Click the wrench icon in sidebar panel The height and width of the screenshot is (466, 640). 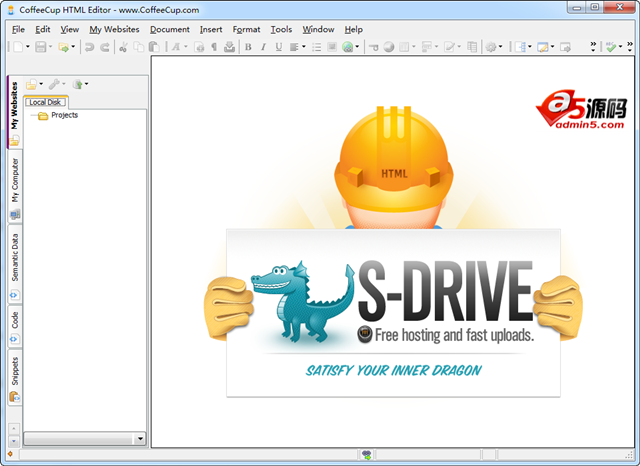[x=54, y=84]
